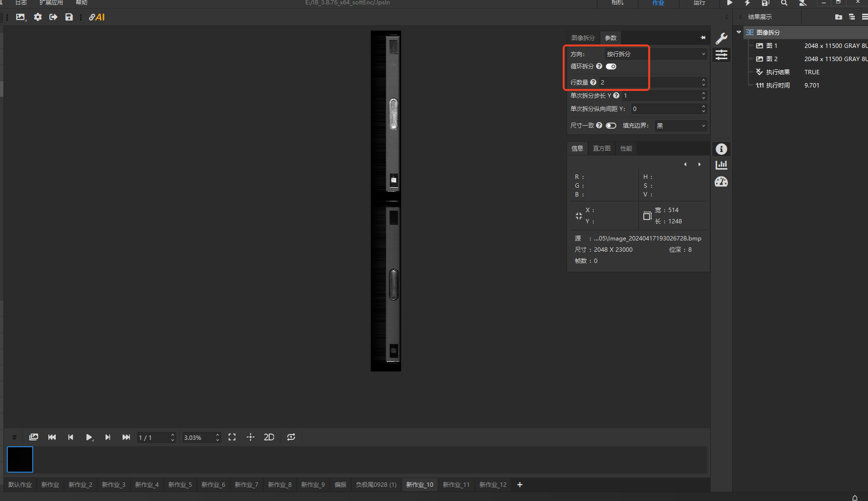
Task: Switch to the 直方图 tab
Action: pyautogui.click(x=601, y=149)
